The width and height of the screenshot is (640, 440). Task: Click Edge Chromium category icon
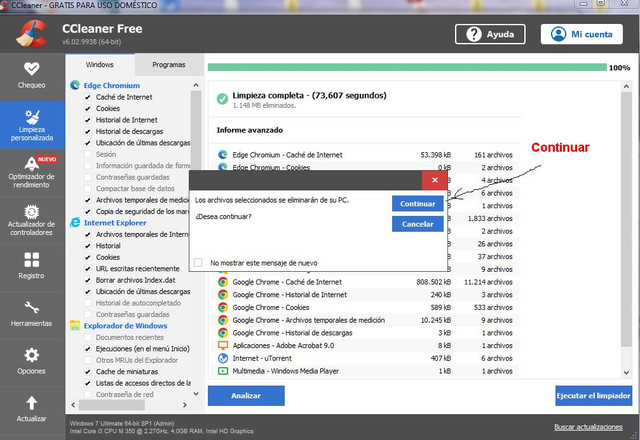click(75, 85)
